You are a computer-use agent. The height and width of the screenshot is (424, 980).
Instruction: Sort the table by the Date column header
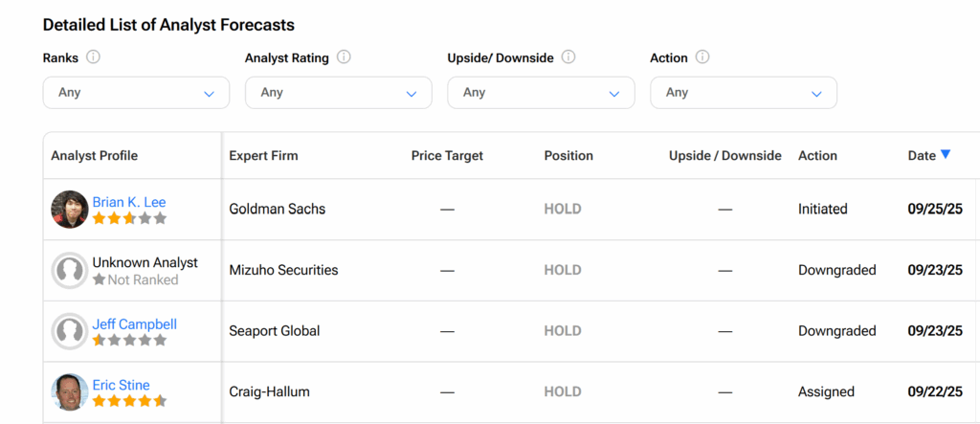coord(922,156)
